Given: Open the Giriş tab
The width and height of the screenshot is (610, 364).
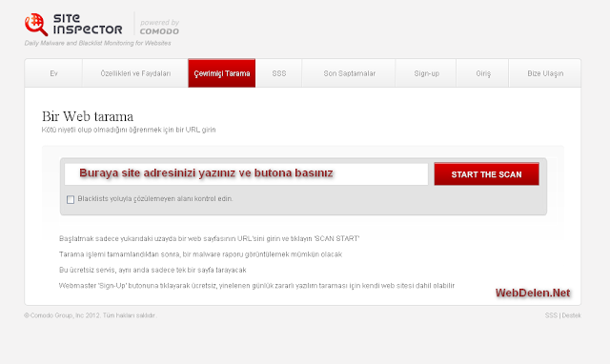Looking at the screenshot, I should point(483,73).
